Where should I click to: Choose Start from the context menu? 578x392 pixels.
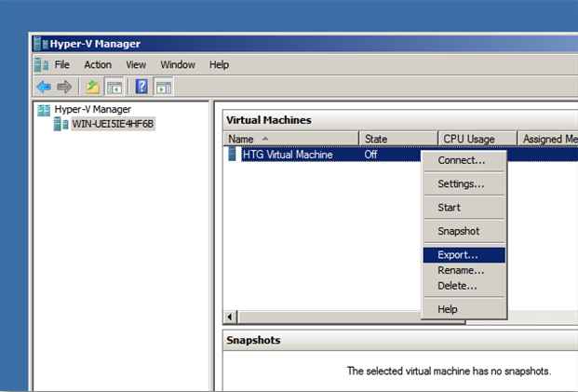coord(464,208)
